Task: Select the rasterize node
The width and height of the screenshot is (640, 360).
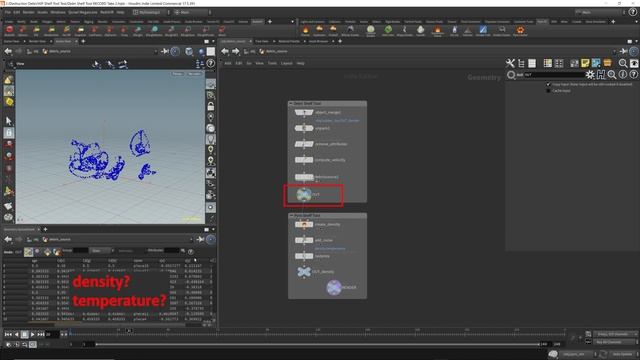Action: tap(304, 256)
